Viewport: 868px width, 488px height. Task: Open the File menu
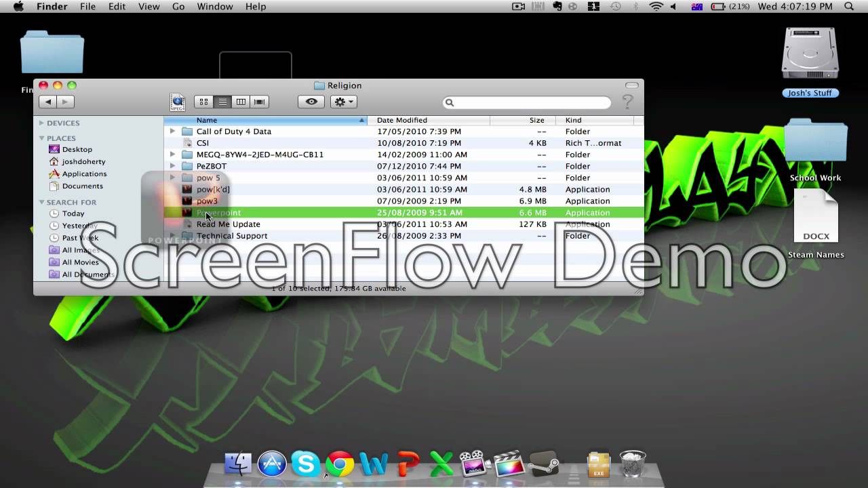[87, 6]
